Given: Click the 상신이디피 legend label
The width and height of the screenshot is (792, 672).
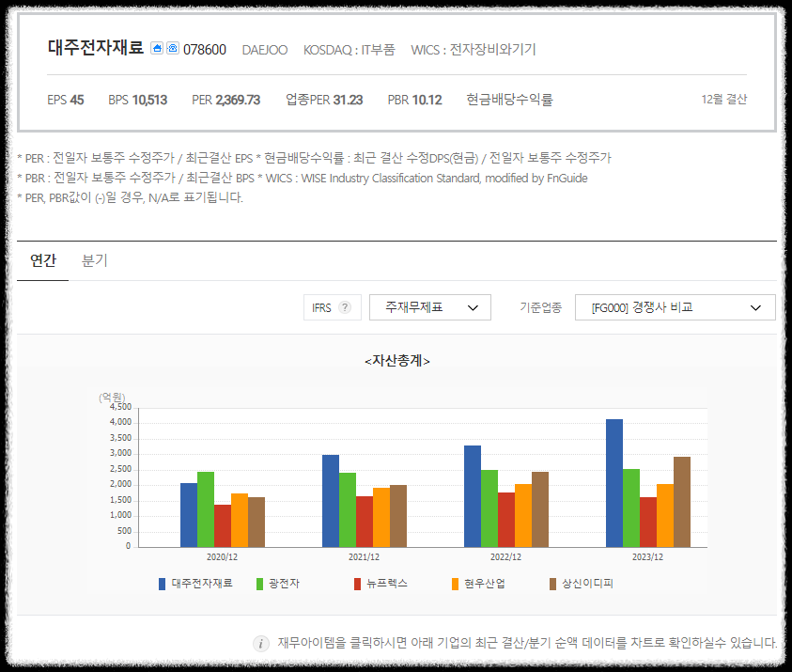Looking at the screenshot, I should (587, 584).
